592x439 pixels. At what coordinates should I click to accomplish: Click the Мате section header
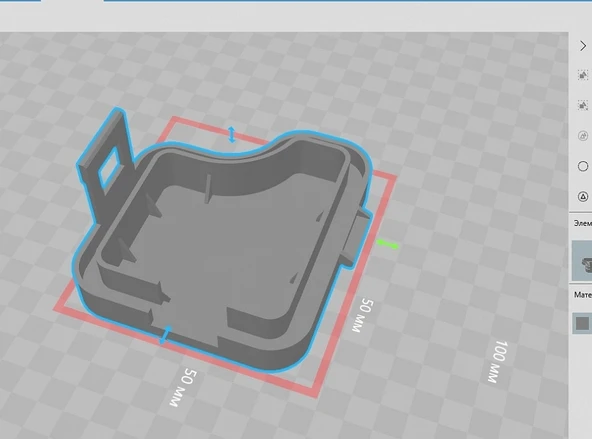583,295
